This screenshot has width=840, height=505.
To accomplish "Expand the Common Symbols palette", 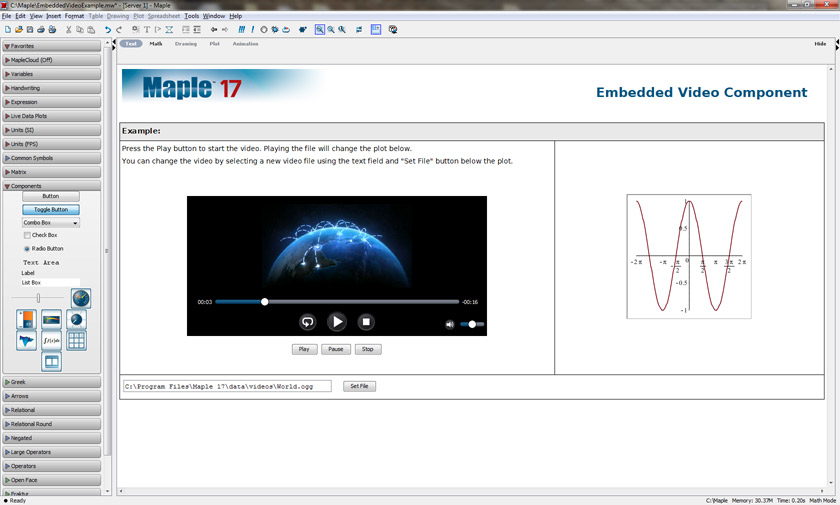I will (51, 158).
